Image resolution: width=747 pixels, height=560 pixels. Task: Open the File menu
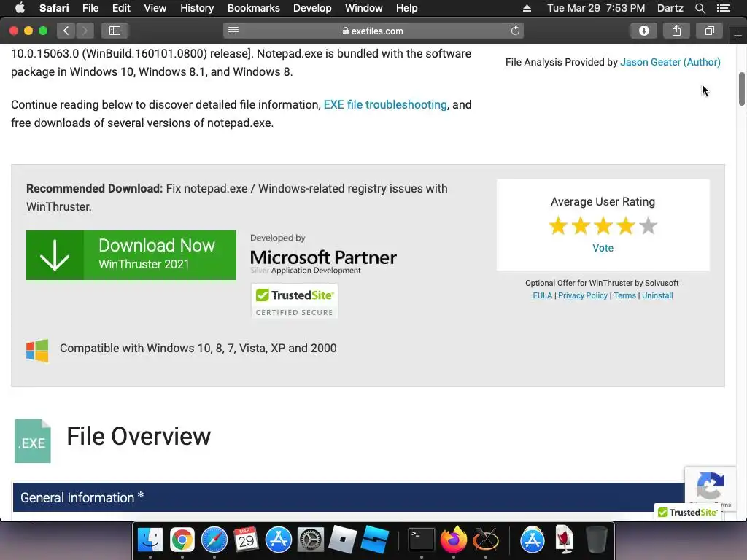click(x=90, y=8)
